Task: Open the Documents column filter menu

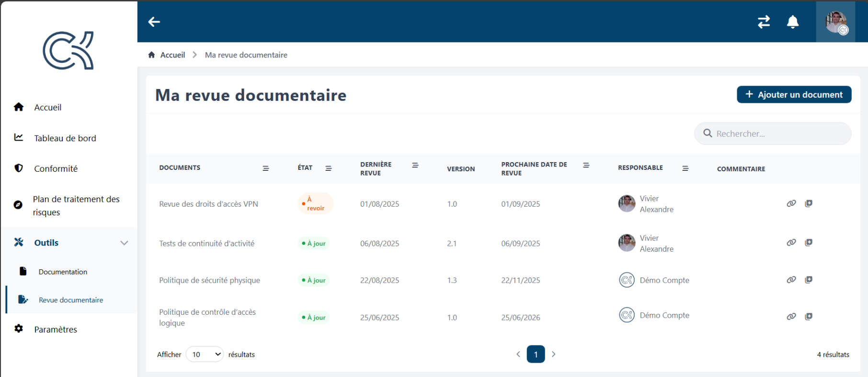Action: 266,168
